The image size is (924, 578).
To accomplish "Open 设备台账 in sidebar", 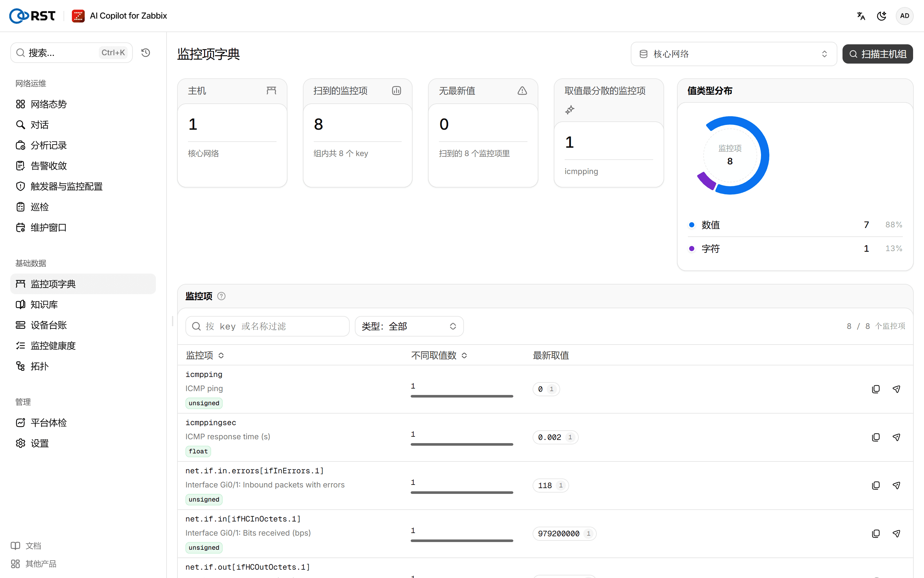I will coord(83,325).
